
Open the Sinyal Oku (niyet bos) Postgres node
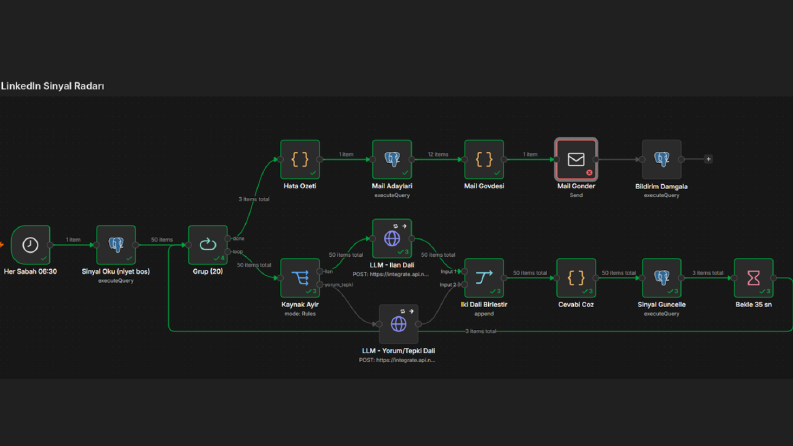116,245
